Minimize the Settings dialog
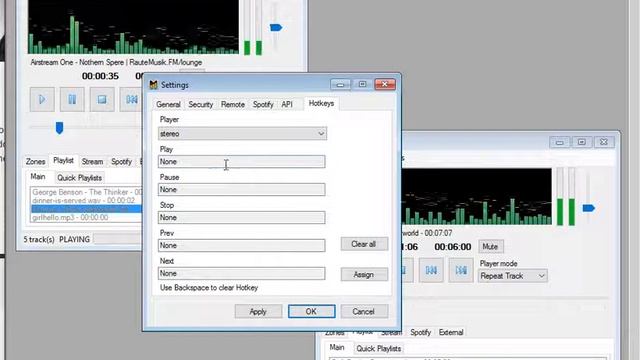This screenshot has width=640, height=360. pos(340,84)
